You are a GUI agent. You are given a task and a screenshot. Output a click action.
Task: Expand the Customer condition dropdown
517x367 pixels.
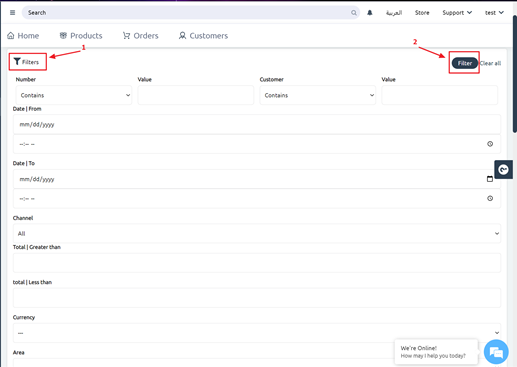point(318,95)
